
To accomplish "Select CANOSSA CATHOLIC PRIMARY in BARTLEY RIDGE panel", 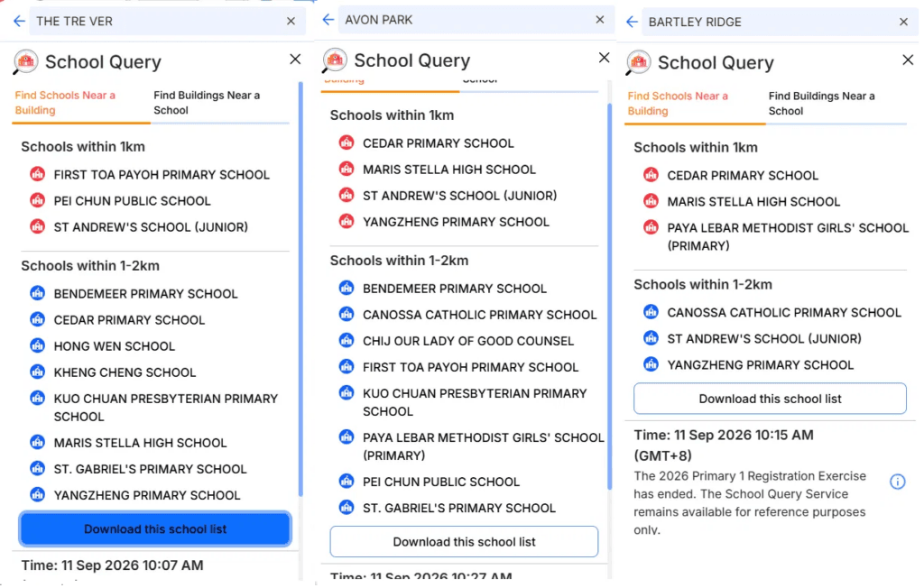I will point(784,313).
